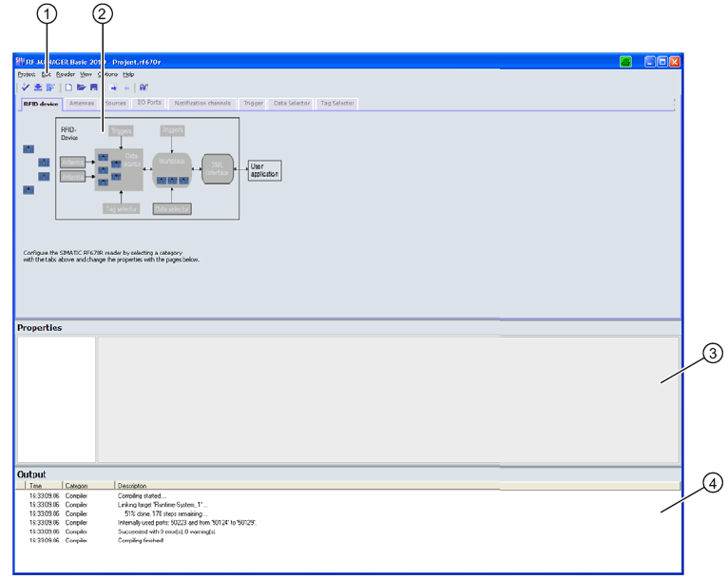This screenshot has width=728, height=580.
Task: Click the back left-arrow toolbar icon
Action: point(126,87)
